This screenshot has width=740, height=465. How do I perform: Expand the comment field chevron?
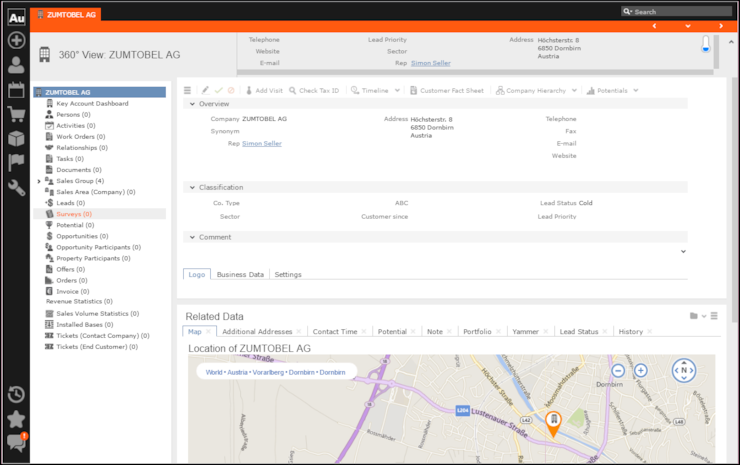pos(683,252)
